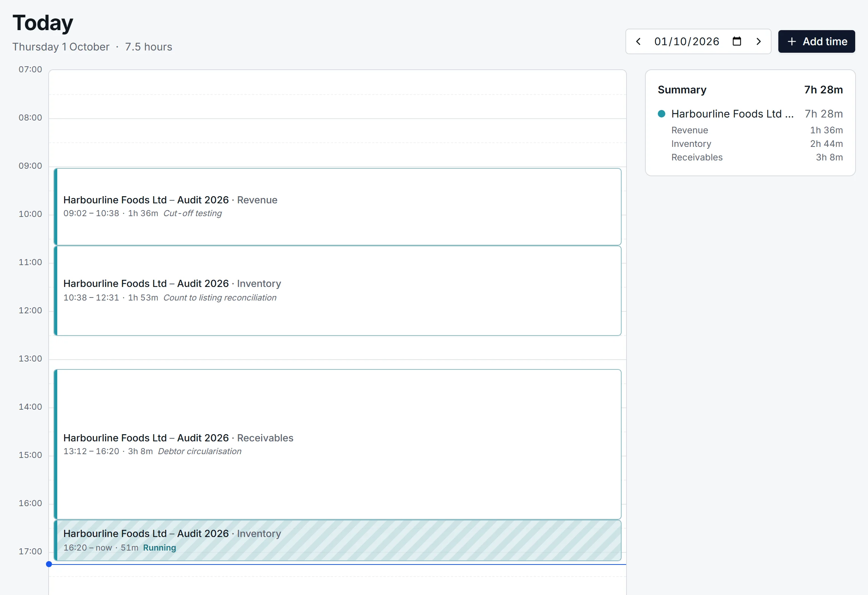Go to previous day with left chevron

[638, 41]
